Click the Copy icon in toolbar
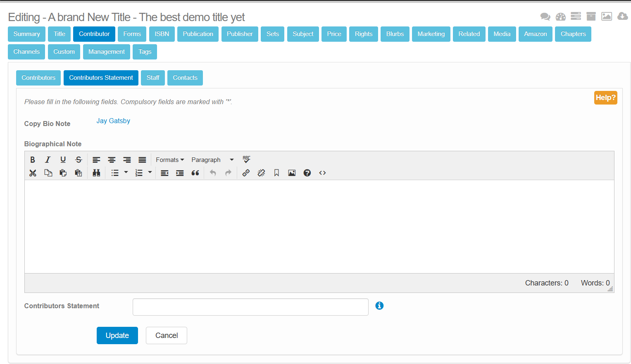This screenshot has width=631, height=364. click(x=48, y=173)
